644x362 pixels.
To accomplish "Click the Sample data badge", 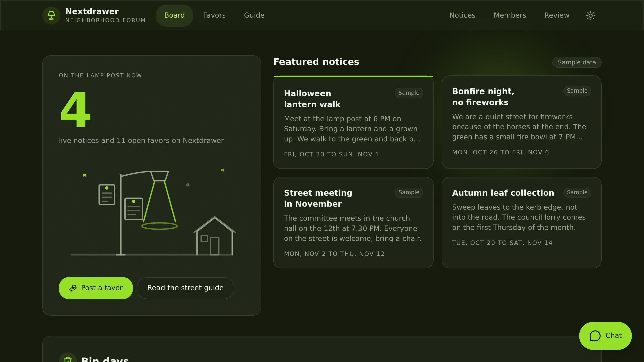I will click(x=577, y=62).
